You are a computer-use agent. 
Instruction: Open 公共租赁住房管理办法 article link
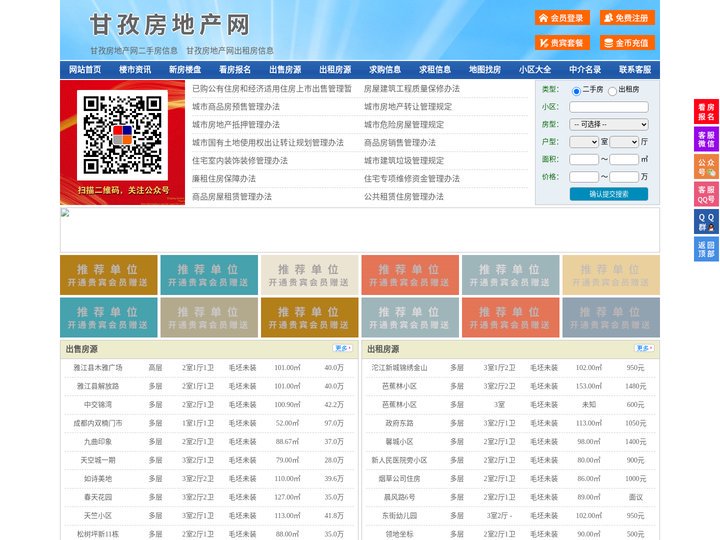coord(404,197)
